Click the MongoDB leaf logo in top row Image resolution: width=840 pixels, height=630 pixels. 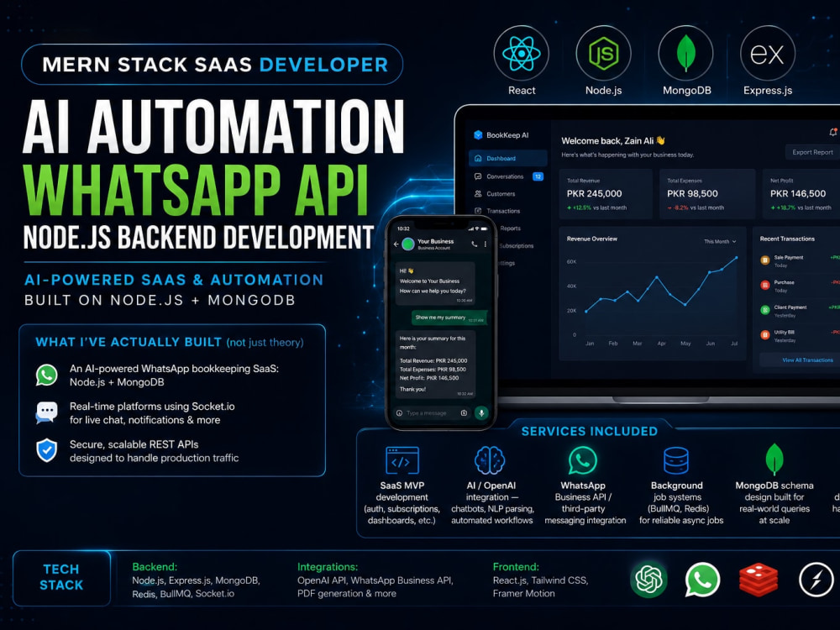(x=685, y=53)
